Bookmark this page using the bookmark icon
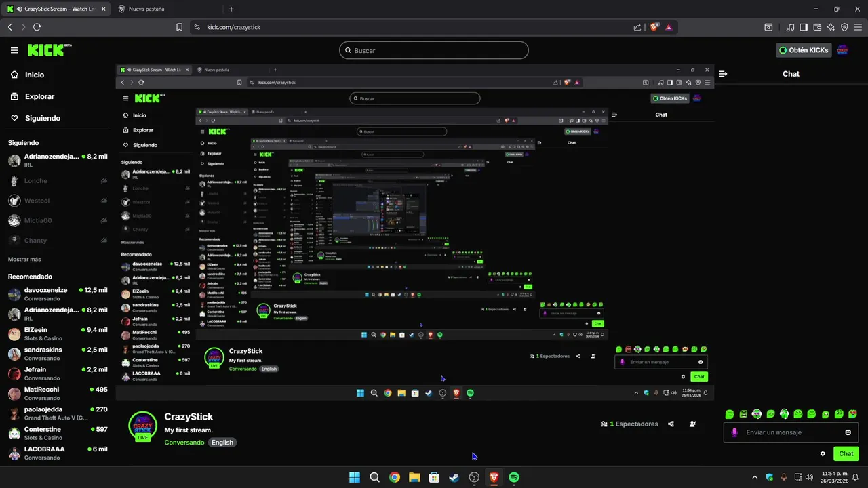 (179, 27)
